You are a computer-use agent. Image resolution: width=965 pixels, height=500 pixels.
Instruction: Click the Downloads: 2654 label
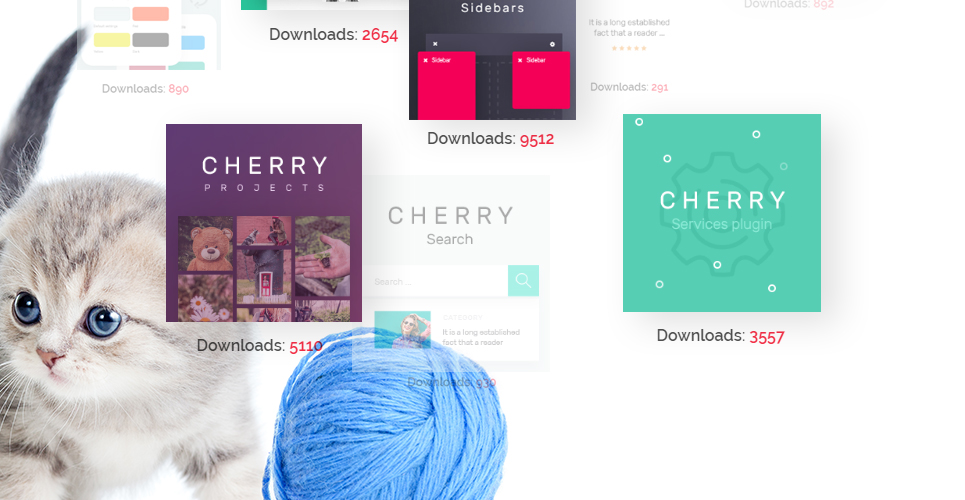334,34
